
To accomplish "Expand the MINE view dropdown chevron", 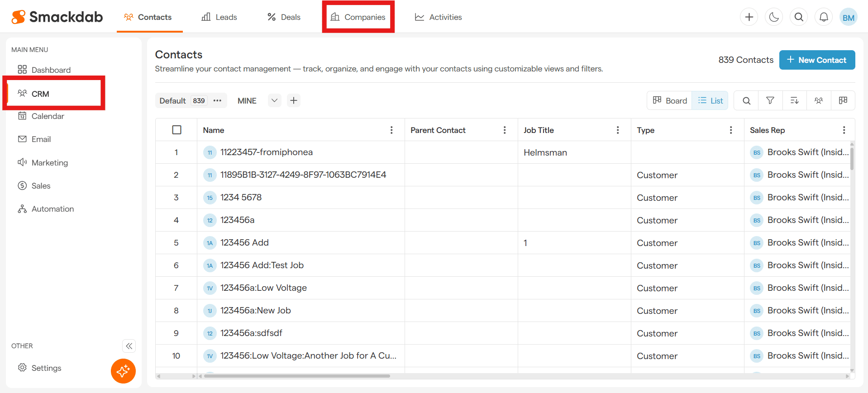I will 274,100.
